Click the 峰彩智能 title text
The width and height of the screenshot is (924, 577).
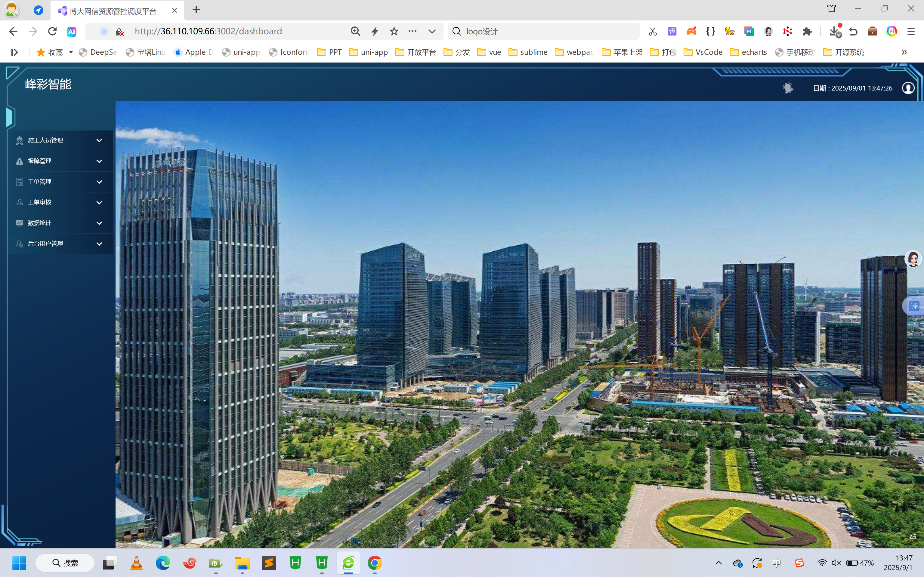(48, 84)
